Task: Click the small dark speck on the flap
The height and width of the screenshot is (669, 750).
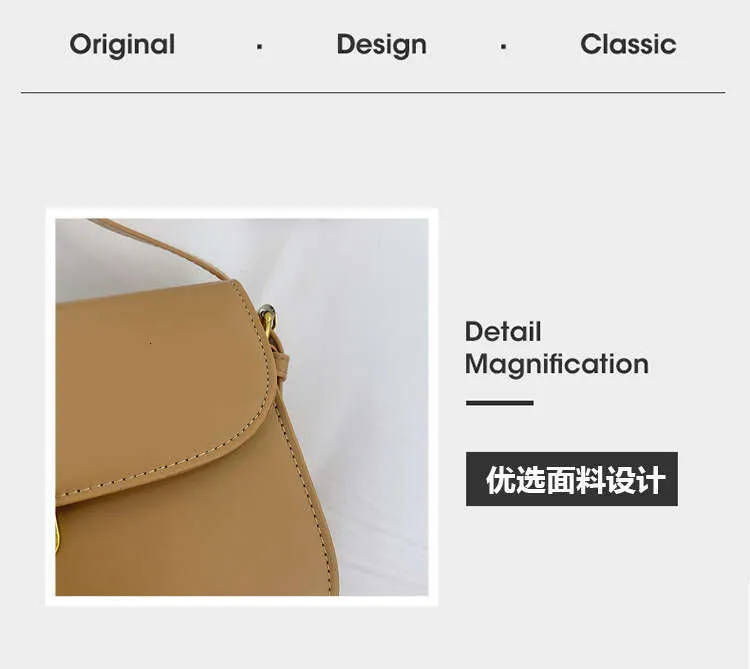Action: click(150, 343)
